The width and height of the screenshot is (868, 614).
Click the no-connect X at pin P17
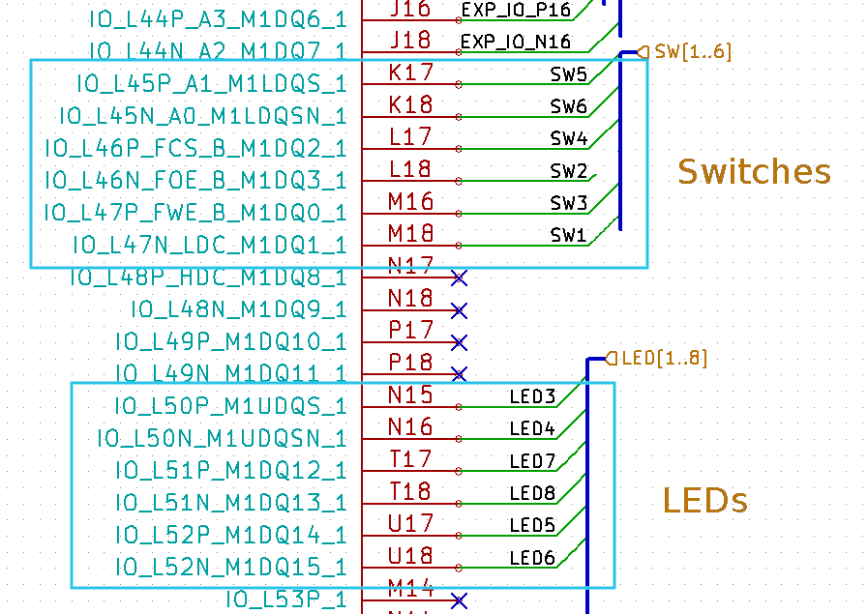[x=459, y=342]
